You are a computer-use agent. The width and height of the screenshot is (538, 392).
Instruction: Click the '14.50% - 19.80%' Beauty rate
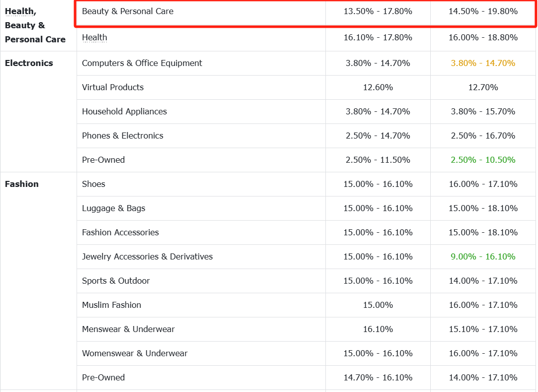click(x=483, y=11)
